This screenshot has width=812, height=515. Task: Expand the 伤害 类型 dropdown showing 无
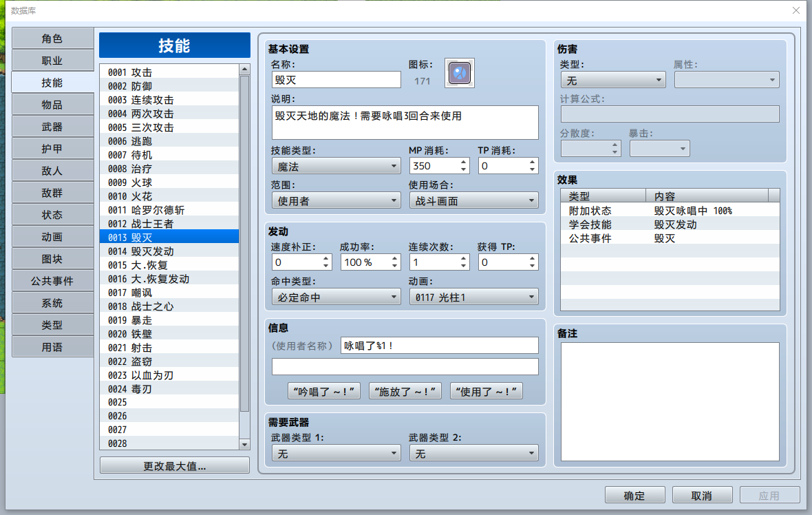tap(613, 81)
